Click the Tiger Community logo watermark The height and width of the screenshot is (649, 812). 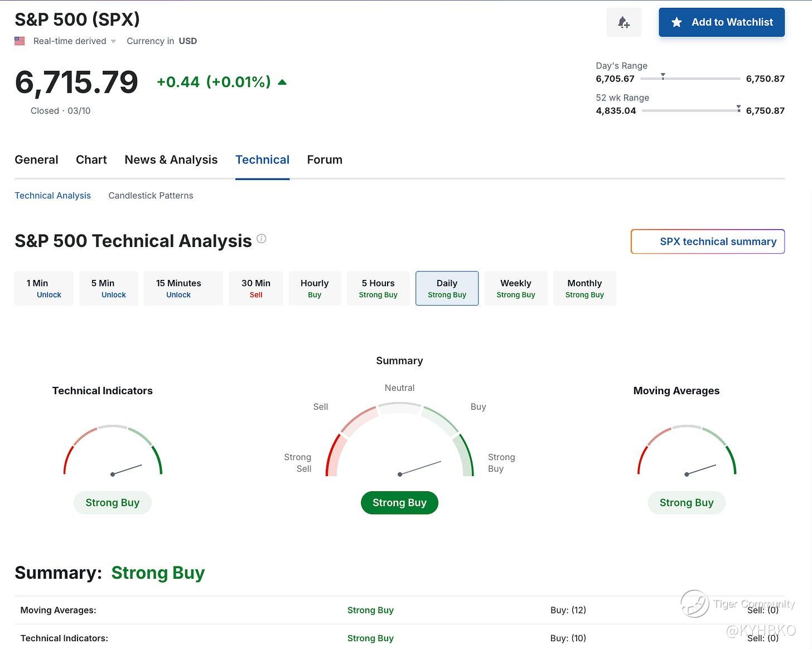pos(695,604)
